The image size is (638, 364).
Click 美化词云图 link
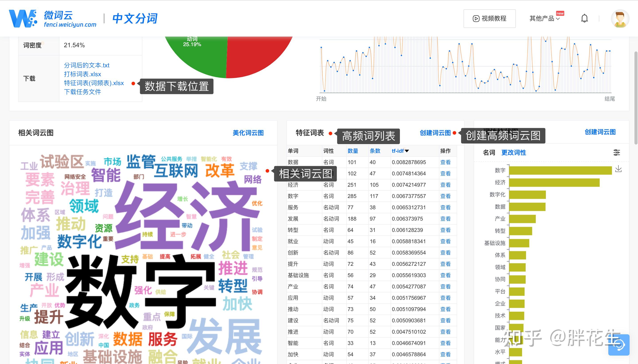coord(248,133)
